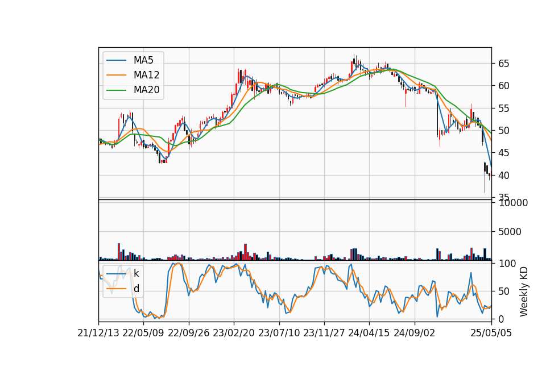
Task: Click the 23/11/27 date tick label
Action: pyautogui.click(x=324, y=333)
